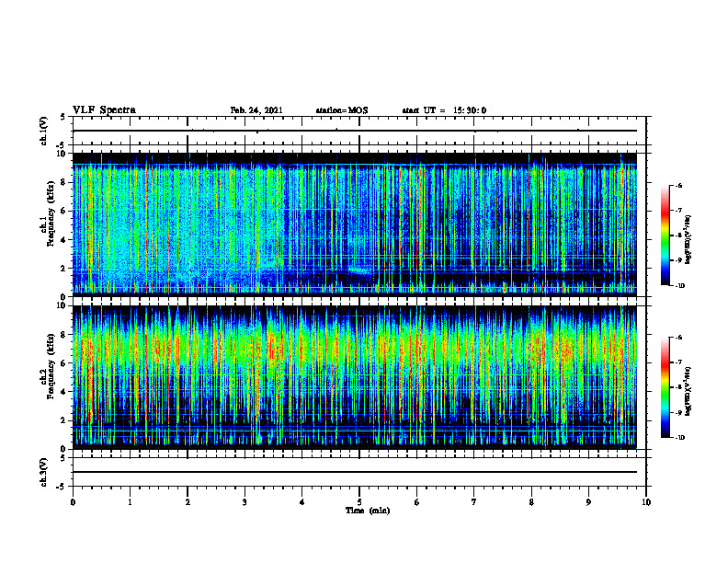Click the "ch.1(V)" axis label
The height and width of the screenshot is (563, 728).
[44, 131]
